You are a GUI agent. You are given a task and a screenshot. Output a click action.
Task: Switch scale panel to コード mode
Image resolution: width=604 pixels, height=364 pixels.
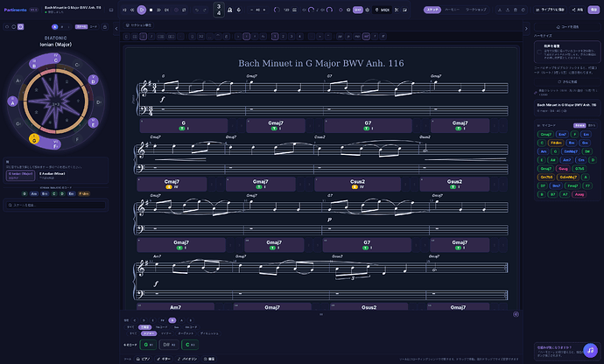(94, 26)
